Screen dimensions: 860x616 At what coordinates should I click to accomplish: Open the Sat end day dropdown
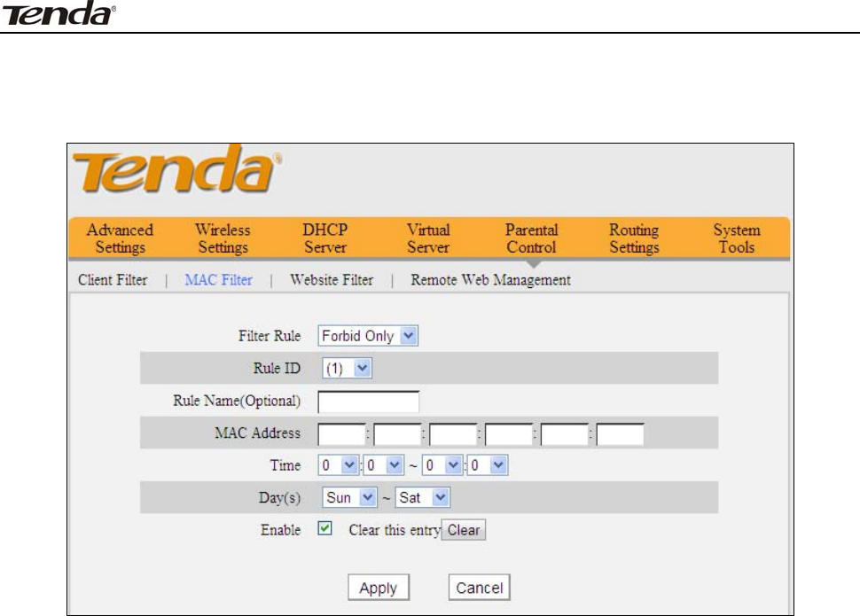click(x=423, y=497)
